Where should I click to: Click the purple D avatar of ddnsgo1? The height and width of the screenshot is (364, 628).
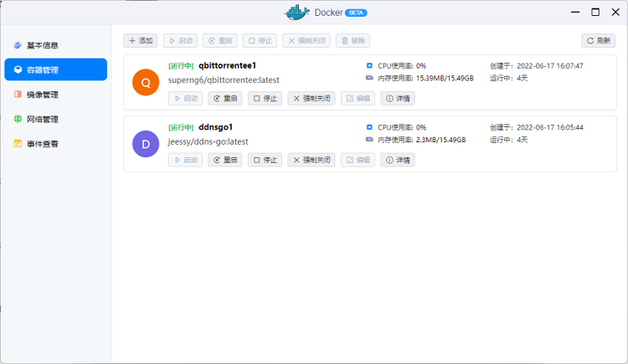pyautogui.click(x=146, y=144)
